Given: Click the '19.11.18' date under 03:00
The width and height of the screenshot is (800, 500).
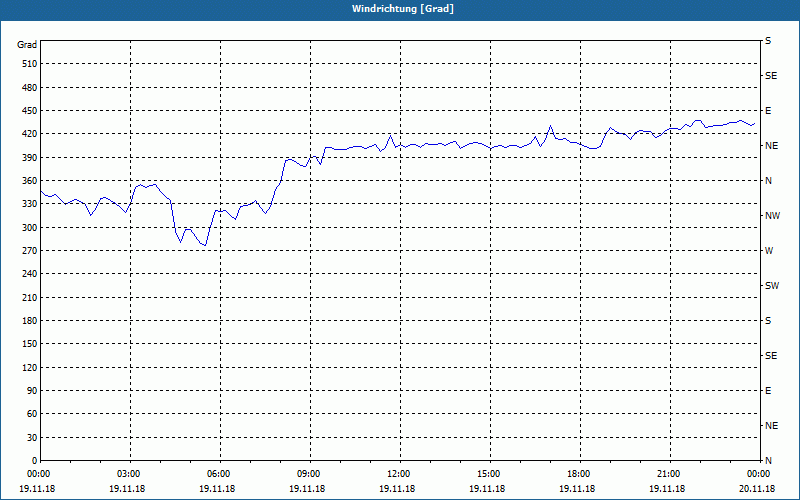Looking at the screenshot, I should [127, 488].
